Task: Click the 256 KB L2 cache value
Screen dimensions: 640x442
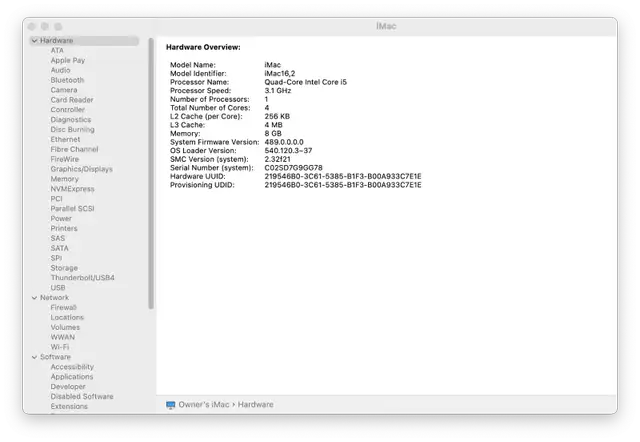Action: click(x=277, y=117)
